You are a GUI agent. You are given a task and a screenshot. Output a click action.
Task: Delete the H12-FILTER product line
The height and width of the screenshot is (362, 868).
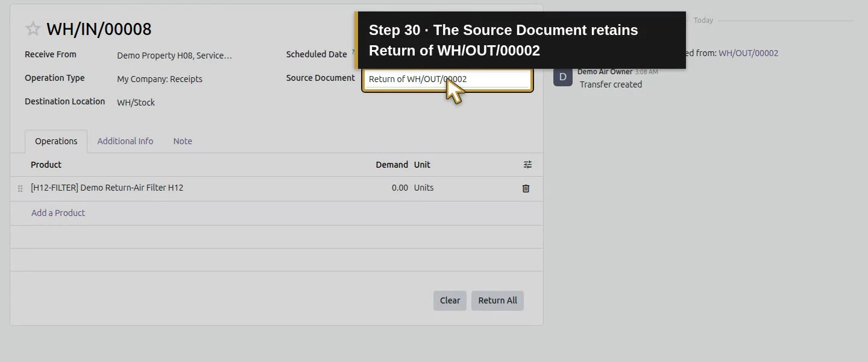click(526, 188)
